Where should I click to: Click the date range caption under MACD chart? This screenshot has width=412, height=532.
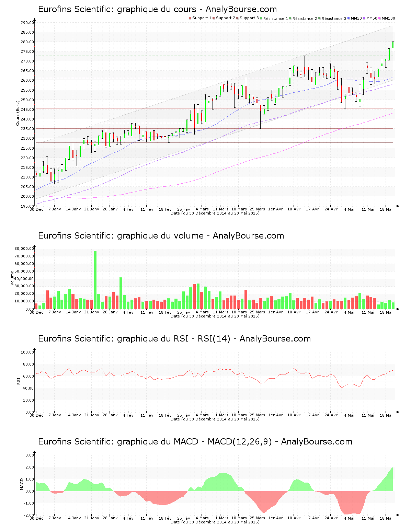[x=215, y=522]
